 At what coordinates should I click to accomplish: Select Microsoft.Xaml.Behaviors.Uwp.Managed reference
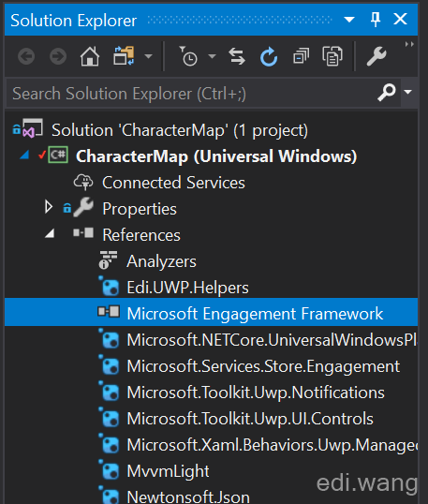(272, 446)
